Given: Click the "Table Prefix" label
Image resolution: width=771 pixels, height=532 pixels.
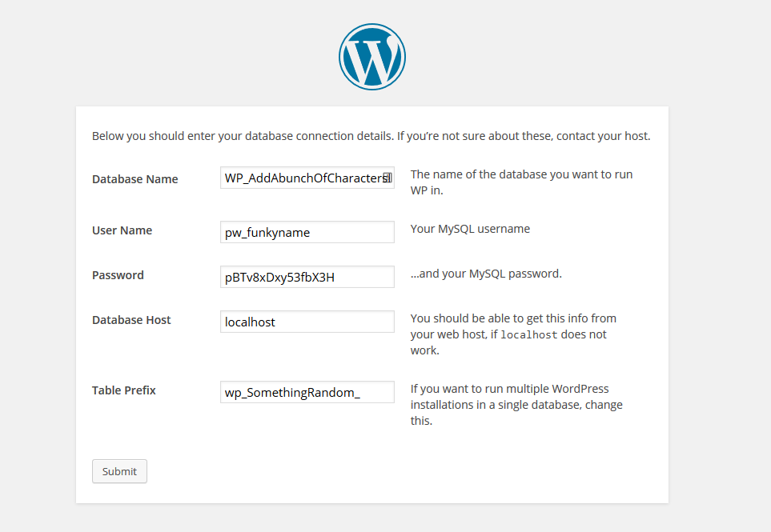Looking at the screenshot, I should coord(123,390).
